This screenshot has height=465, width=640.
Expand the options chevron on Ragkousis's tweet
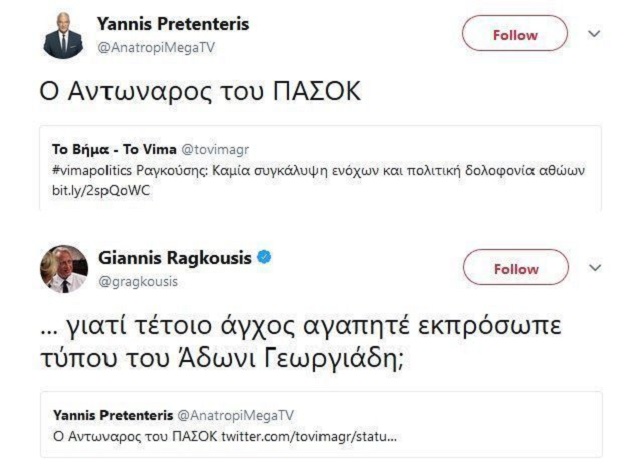595,267
